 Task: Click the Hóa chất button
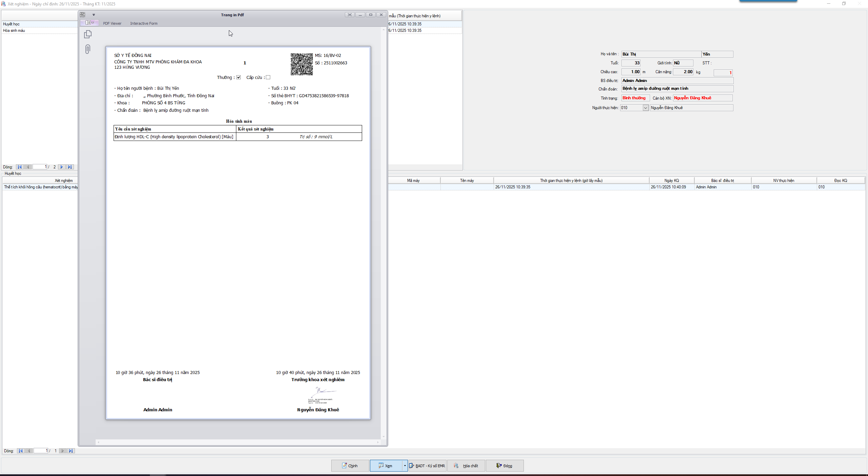pos(466,465)
